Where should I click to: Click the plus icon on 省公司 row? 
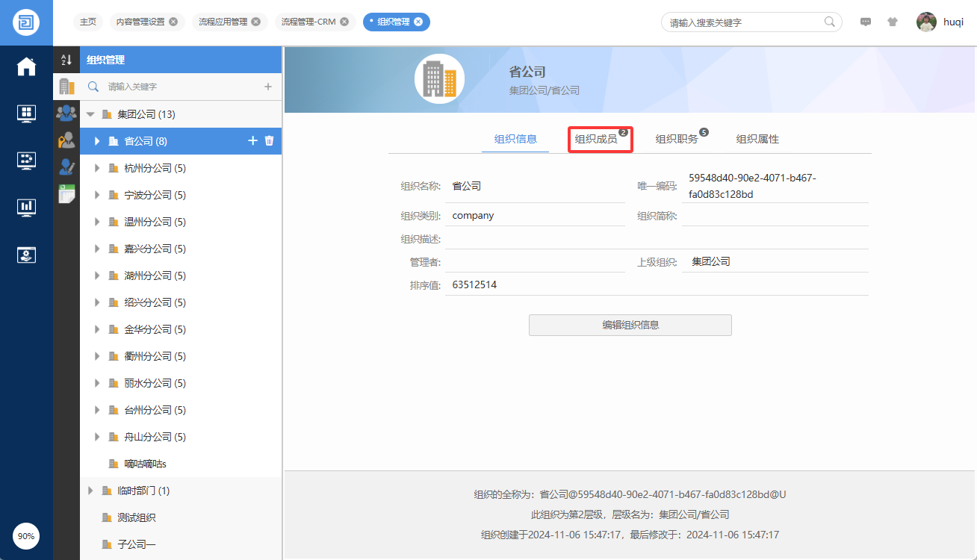[x=252, y=140]
